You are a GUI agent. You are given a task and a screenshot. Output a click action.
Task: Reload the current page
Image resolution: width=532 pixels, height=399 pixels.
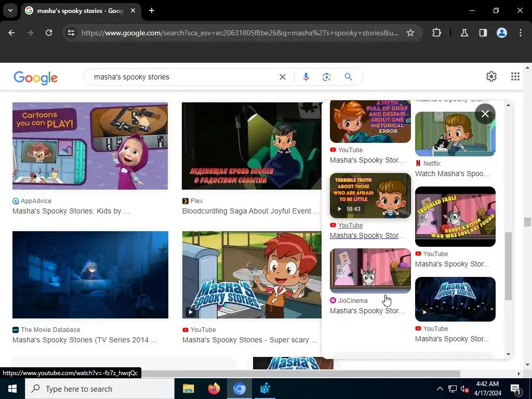pyautogui.click(x=49, y=33)
